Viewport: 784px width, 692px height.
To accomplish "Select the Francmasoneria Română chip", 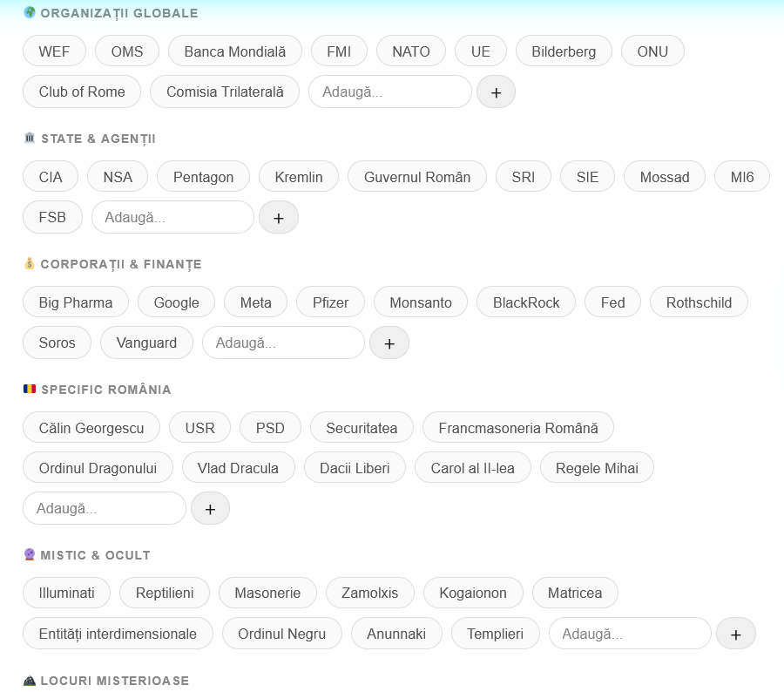I will pyautogui.click(x=518, y=428).
